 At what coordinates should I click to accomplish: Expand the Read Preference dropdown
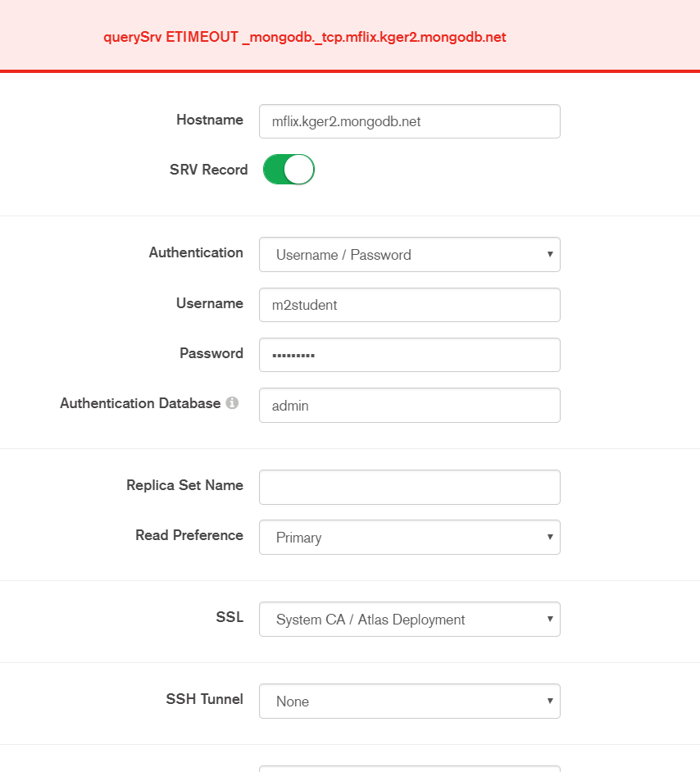click(409, 538)
